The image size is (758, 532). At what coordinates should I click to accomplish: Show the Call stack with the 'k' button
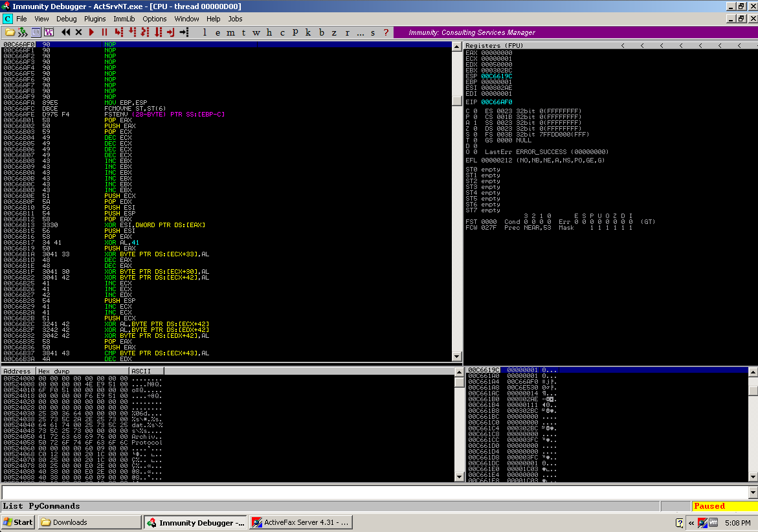tap(308, 32)
